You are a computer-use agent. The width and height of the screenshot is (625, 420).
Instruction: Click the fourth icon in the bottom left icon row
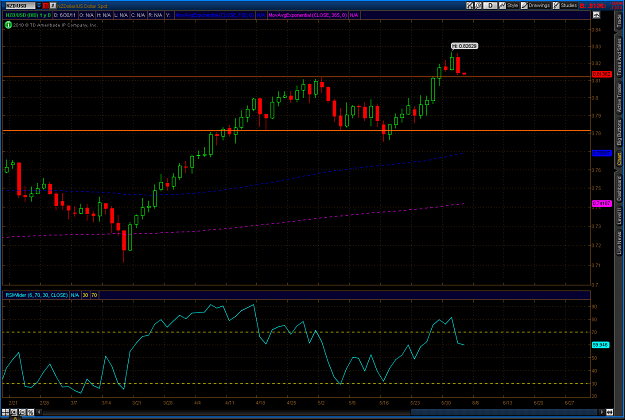coord(30,412)
